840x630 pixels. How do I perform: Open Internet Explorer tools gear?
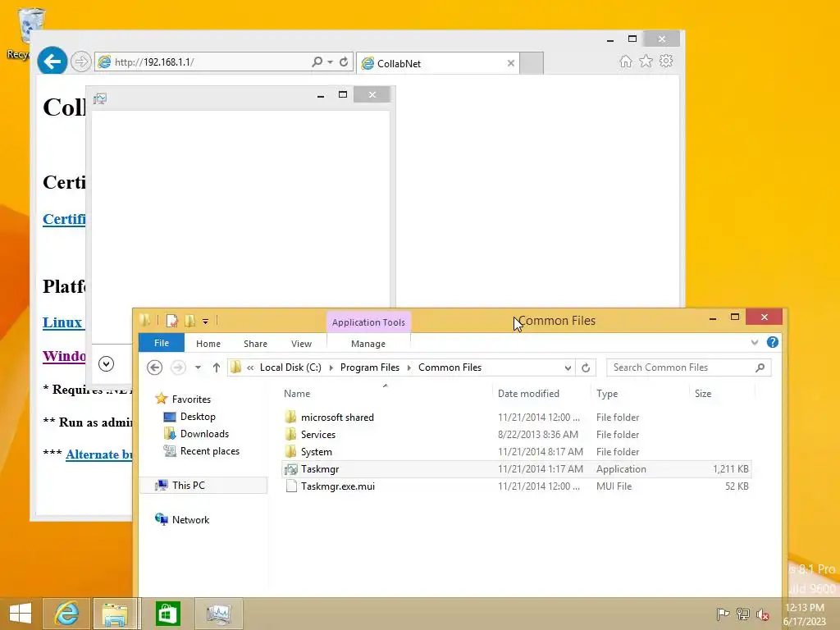pyautogui.click(x=666, y=61)
